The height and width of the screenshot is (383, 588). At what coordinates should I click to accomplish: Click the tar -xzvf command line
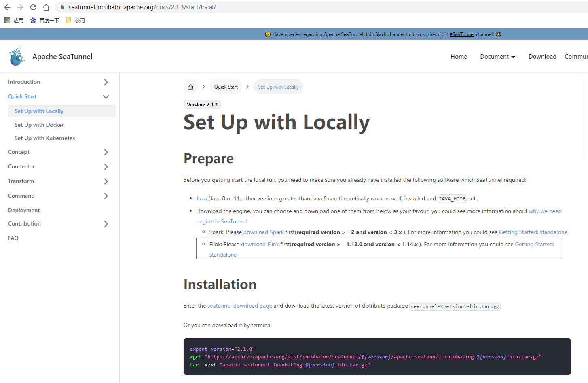(x=280, y=365)
